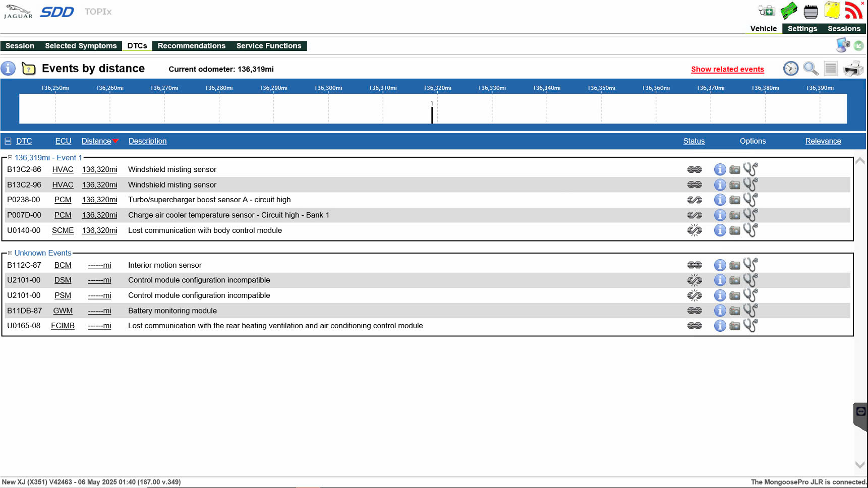Image resolution: width=868 pixels, height=488 pixels.
Task: Open the Sessions top tab
Action: [844, 29]
